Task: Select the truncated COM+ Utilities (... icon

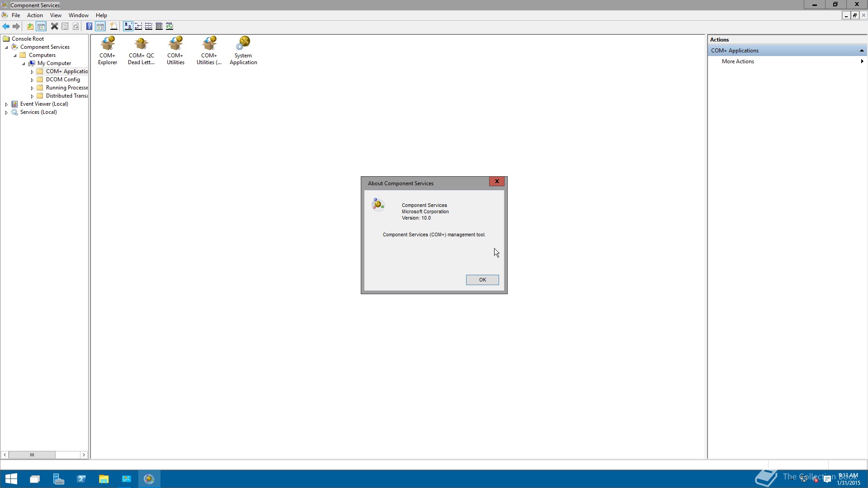Action: tap(209, 51)
